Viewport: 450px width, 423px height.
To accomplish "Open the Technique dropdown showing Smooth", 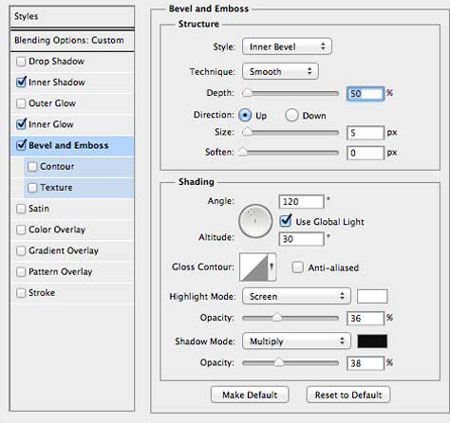I will [280, 71].
